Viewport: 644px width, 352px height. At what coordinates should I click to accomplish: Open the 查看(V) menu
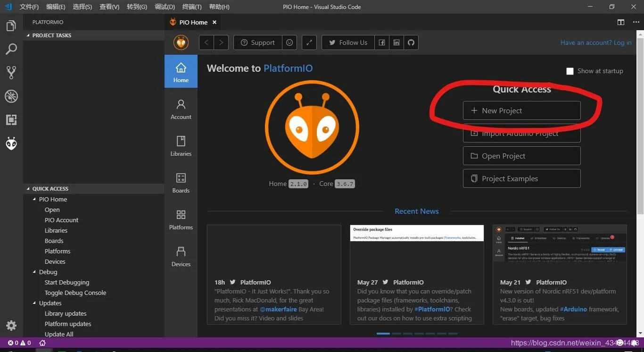pos(109,7)
